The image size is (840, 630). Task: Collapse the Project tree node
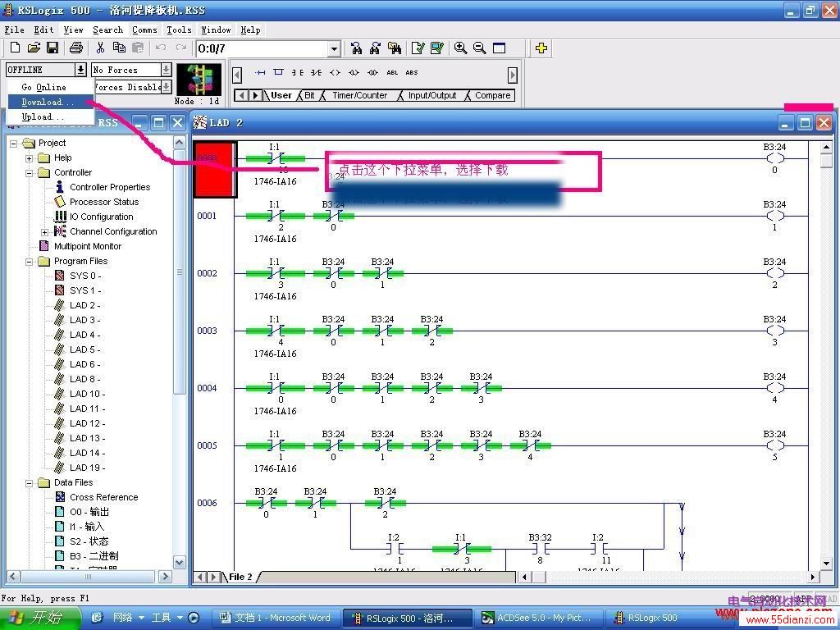click(14, 143)
